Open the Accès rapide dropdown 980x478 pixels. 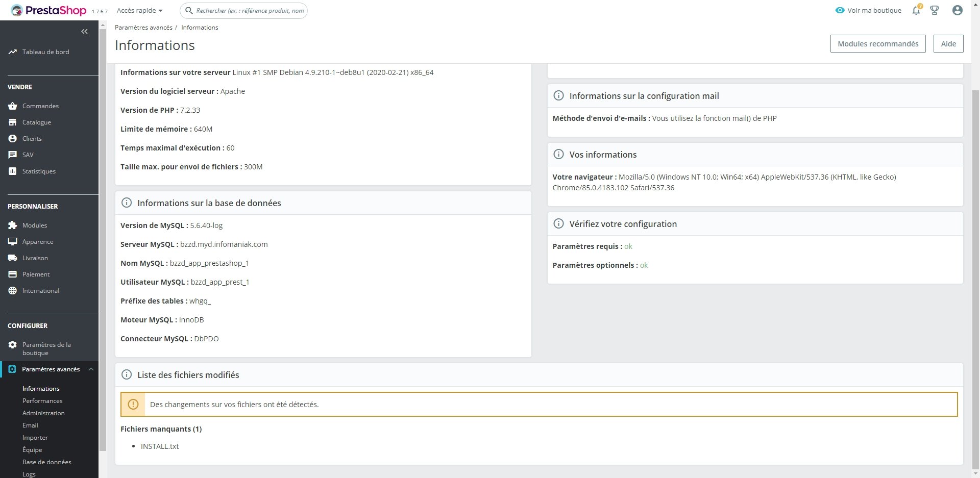click(139, 10)
